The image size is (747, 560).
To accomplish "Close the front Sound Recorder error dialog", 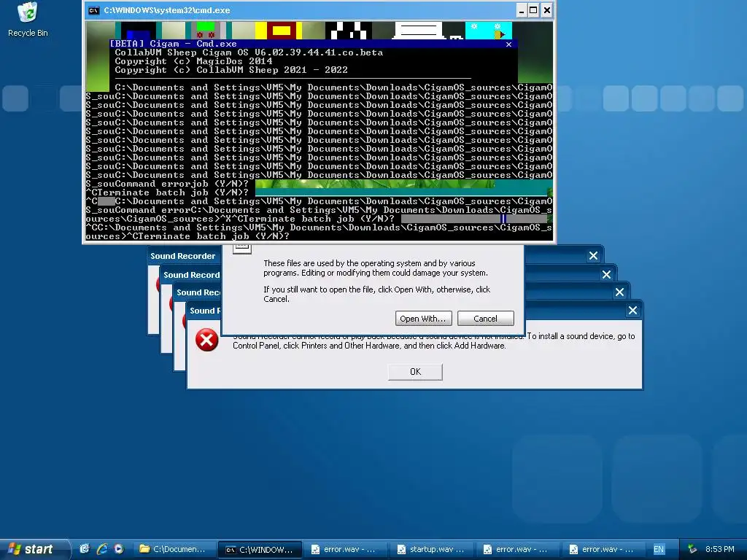I will point(632,311).
